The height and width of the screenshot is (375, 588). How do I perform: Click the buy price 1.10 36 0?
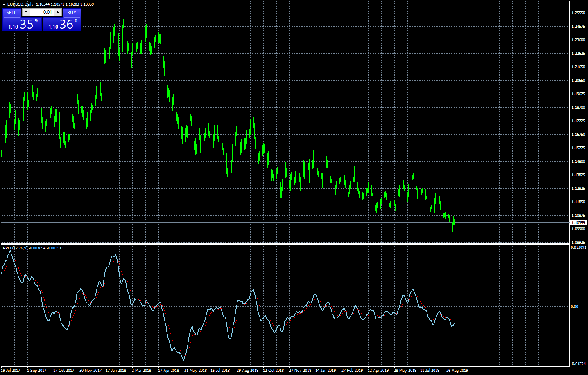point(62,24)
